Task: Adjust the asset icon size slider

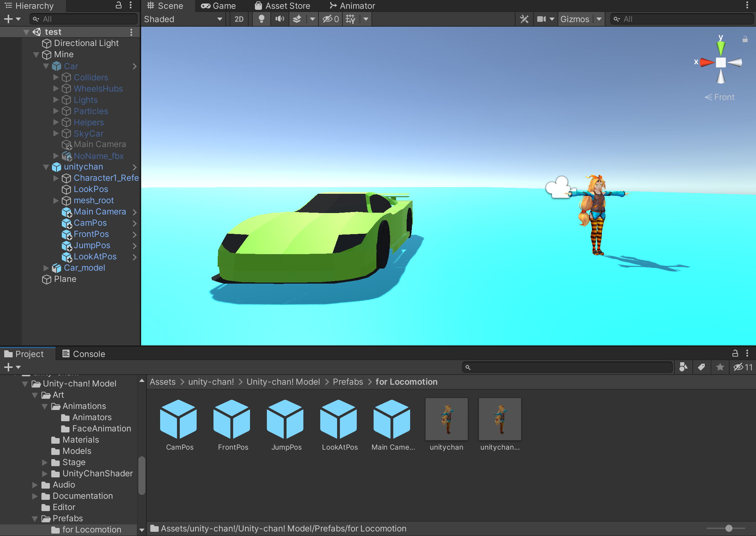Action: [729, 528]
